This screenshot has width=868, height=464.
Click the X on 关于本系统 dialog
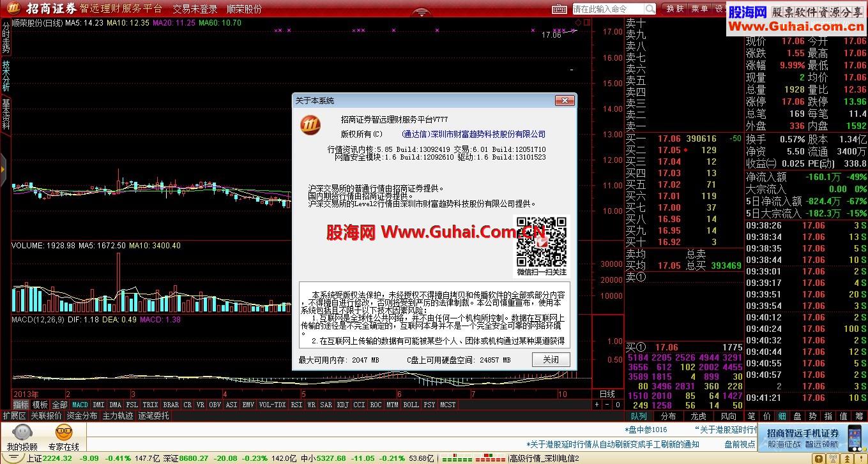tap(565, 101)
